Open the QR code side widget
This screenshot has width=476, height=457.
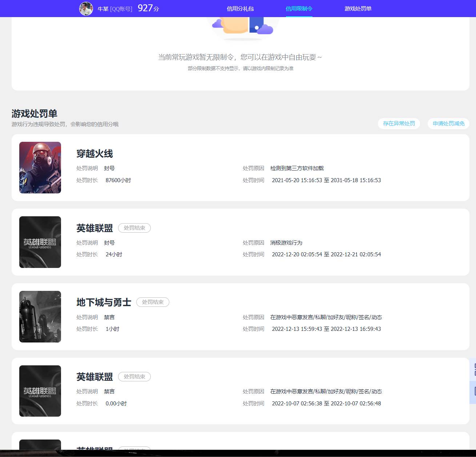coord(473,370)
